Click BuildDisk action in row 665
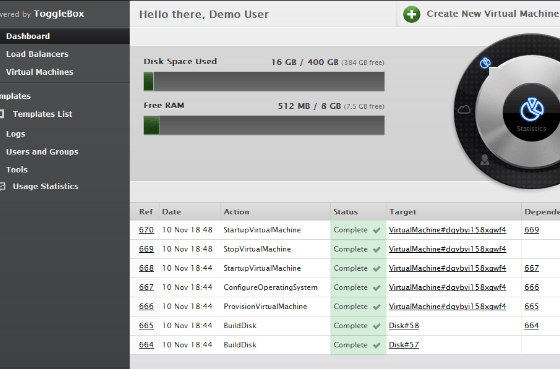This screenshot has width=560, height=369. [x=240, y=325]
